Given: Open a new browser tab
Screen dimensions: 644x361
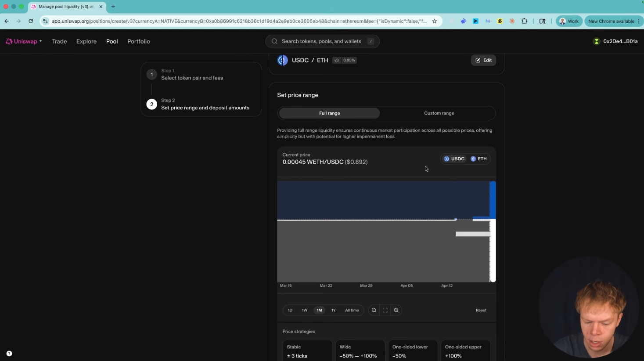Looking at the screenshot, I should (x=113, y=7).
